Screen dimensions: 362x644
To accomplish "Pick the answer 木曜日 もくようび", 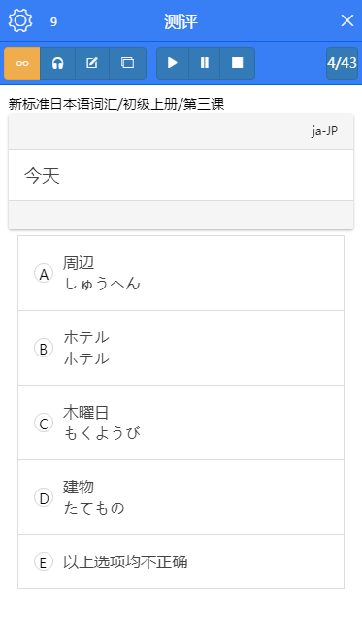I will 181,424.
